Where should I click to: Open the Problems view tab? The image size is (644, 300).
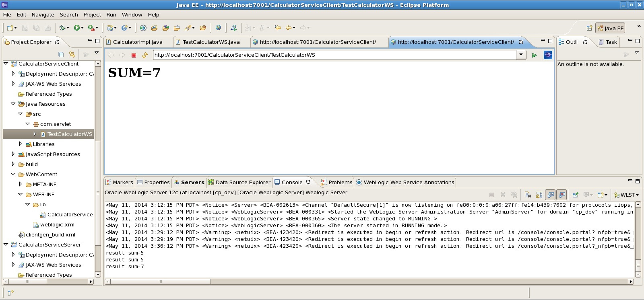click(336, 182)
